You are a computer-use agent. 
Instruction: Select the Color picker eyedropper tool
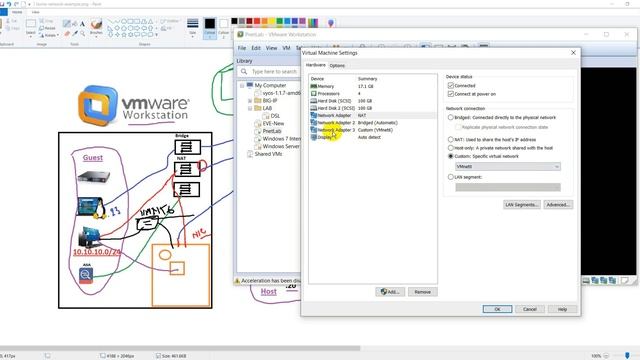point(75,33)
